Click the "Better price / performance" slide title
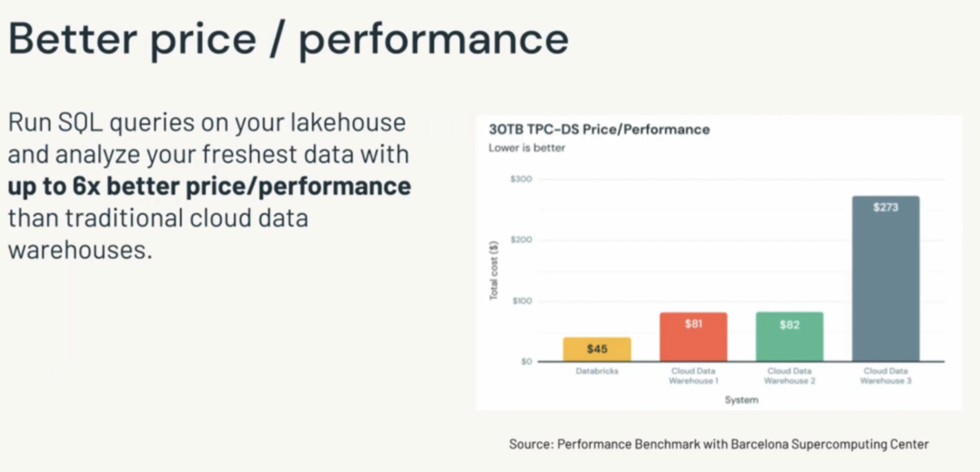Viewport: 980px width, 472px height. [288, 39]
